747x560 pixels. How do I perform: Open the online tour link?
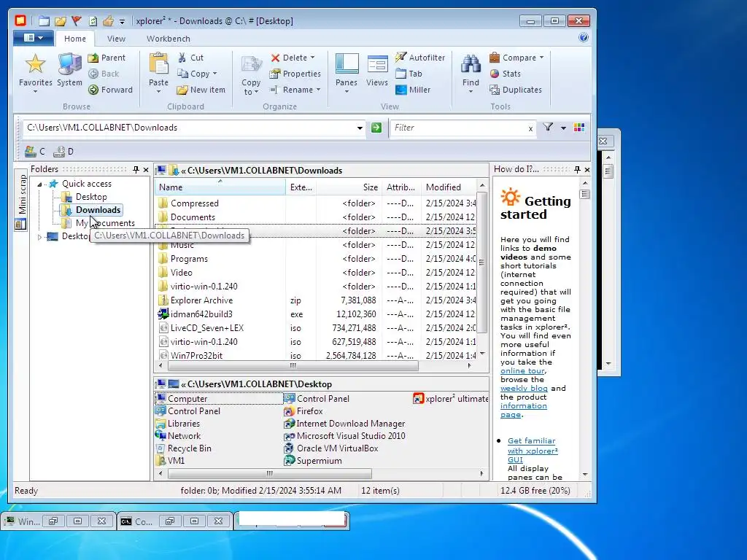click(522, 370)
